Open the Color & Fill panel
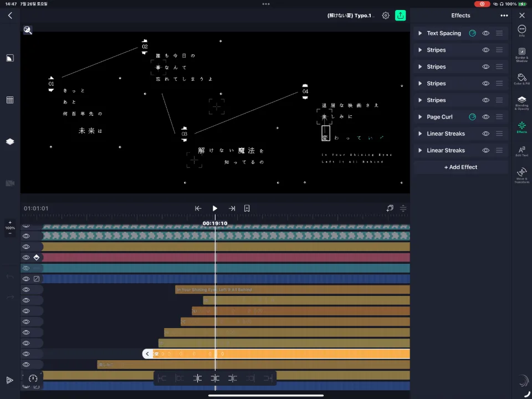 point(522,79)
